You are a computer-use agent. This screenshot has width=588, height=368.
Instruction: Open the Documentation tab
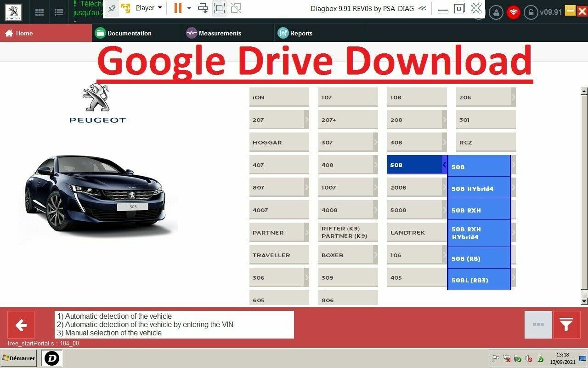pyautogui.click(x=137, y=33)
